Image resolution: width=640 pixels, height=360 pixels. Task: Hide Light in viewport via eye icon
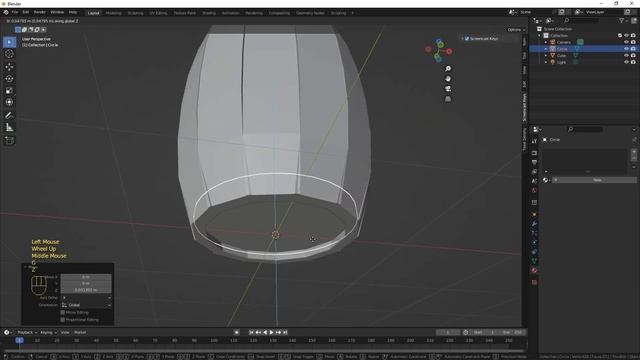click(626, 62)
